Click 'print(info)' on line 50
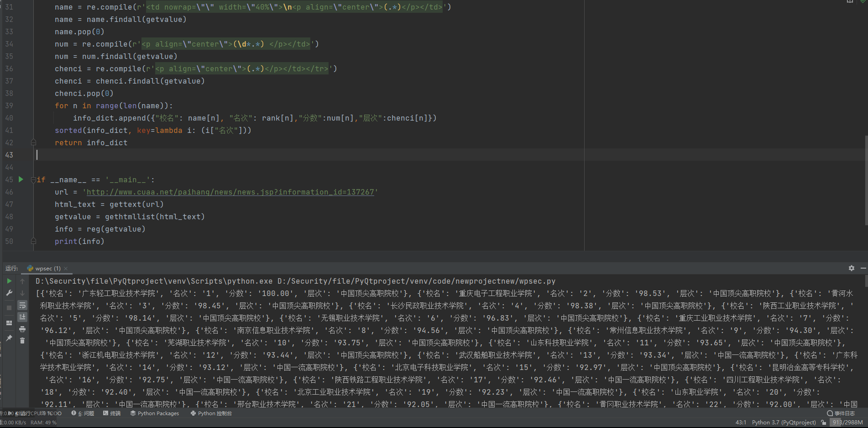This screenshot has width=868, height=428. [79, 242]
